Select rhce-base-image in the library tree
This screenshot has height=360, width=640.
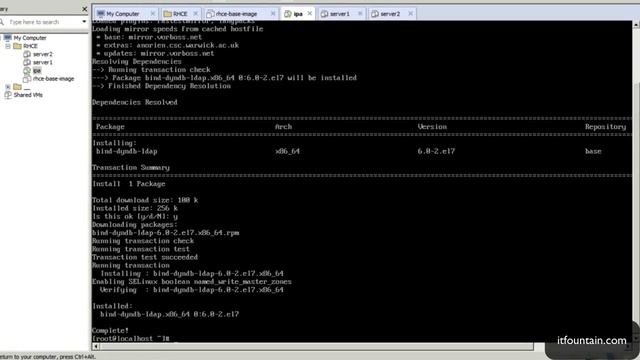53,79
